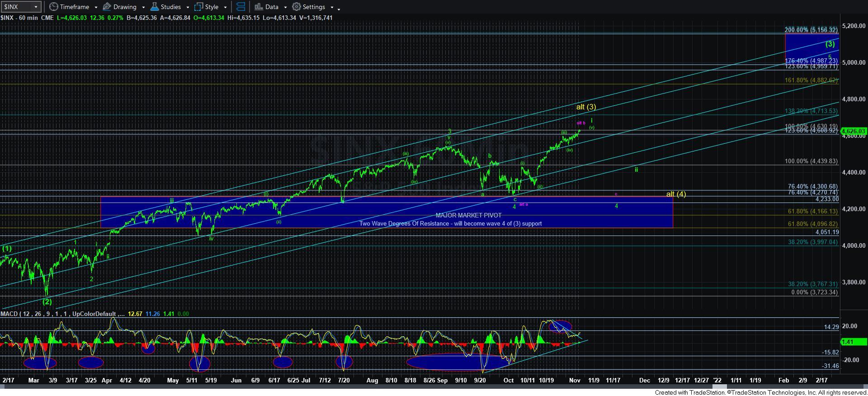Expand the Data dropdown arrow
Image resolution: width=868 pixels, height=396 pixels.
(285, 7)
